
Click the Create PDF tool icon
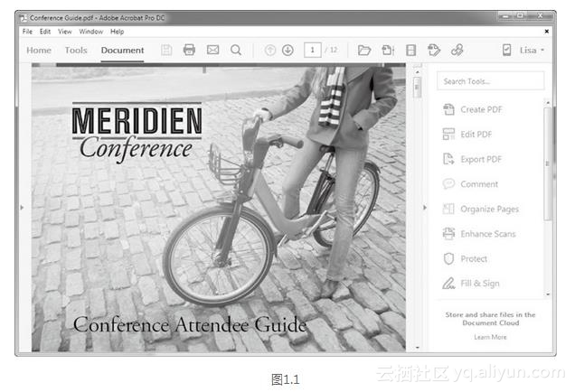click(x=448, y=109)
